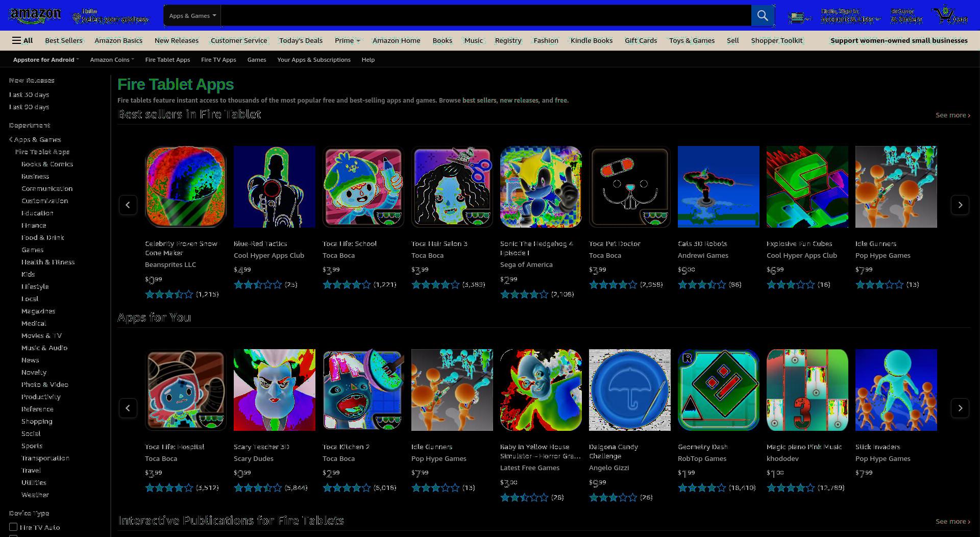Filter new releases Last 30 days
980x537 pixels.
click(x=29, y=94)
